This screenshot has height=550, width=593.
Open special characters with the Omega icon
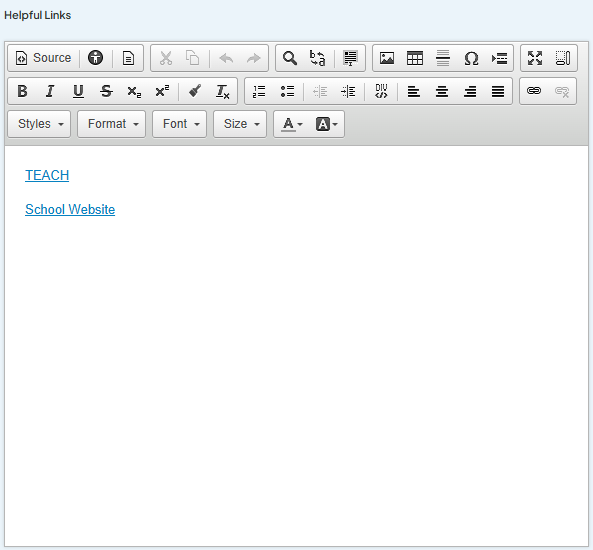point(471,58)
